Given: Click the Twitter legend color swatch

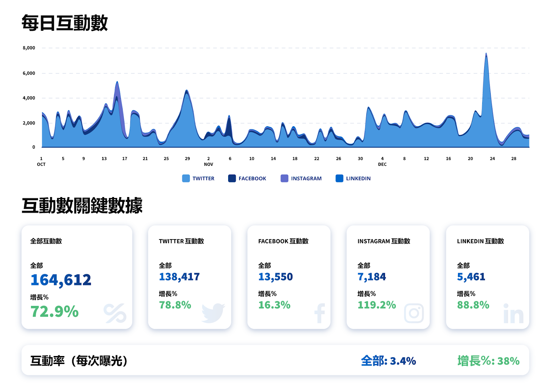Looking at the screenshot, I should (x=186, y=178).
